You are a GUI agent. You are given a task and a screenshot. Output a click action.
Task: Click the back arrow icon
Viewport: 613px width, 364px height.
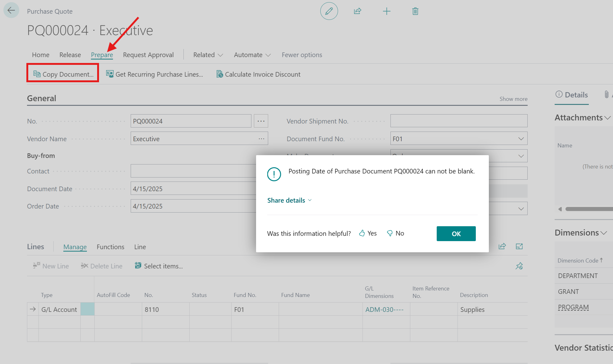coord(11,11)
